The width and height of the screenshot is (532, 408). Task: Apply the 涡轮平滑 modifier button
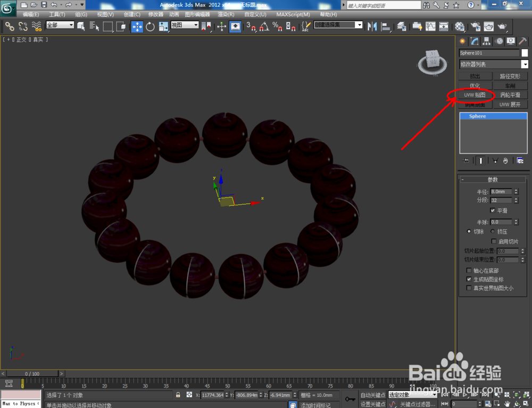511,95
